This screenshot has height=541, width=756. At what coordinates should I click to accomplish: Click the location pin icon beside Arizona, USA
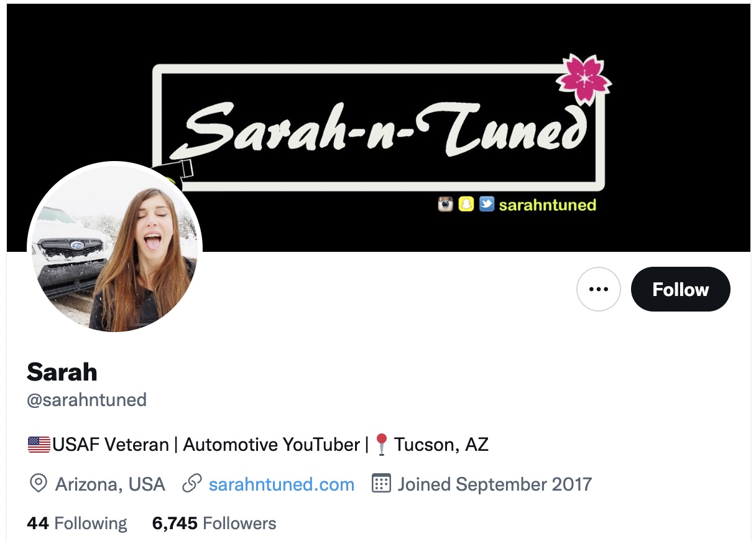tap(39, 484)
